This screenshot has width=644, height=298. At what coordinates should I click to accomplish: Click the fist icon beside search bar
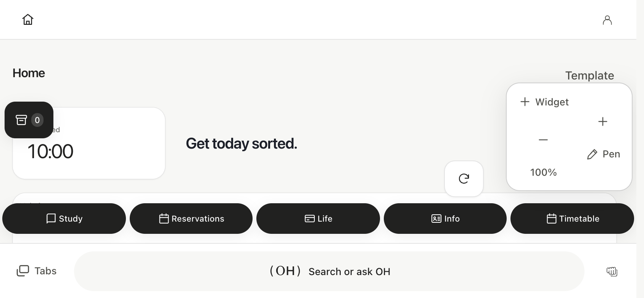click(x=612, y=272)
